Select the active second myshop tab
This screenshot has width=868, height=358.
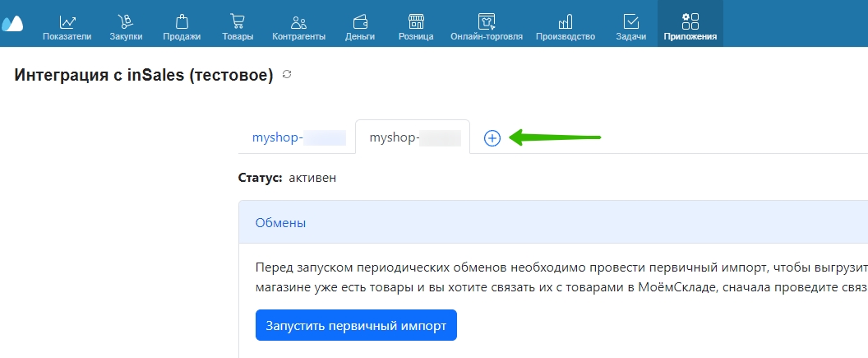tap(413, 137)
